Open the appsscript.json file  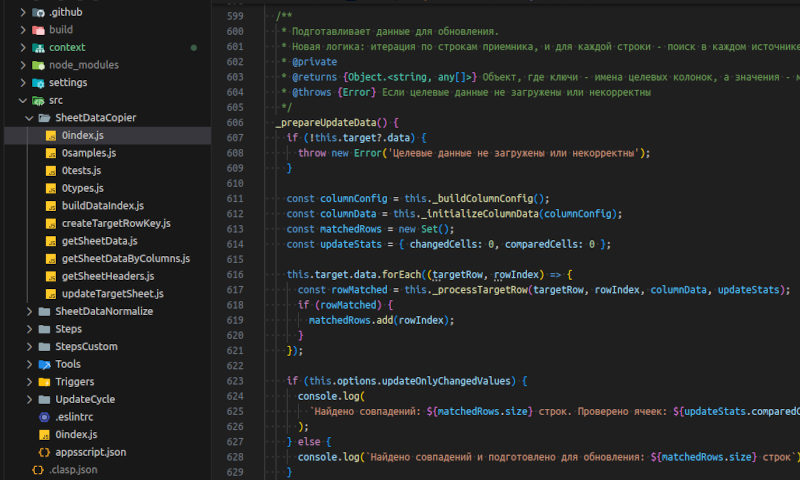(90, 452)
